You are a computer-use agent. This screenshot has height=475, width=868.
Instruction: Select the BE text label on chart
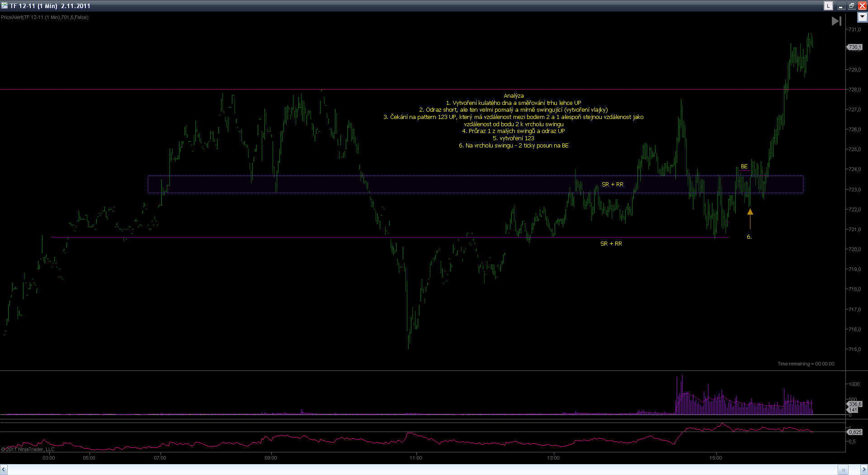[x=744, y=166]
